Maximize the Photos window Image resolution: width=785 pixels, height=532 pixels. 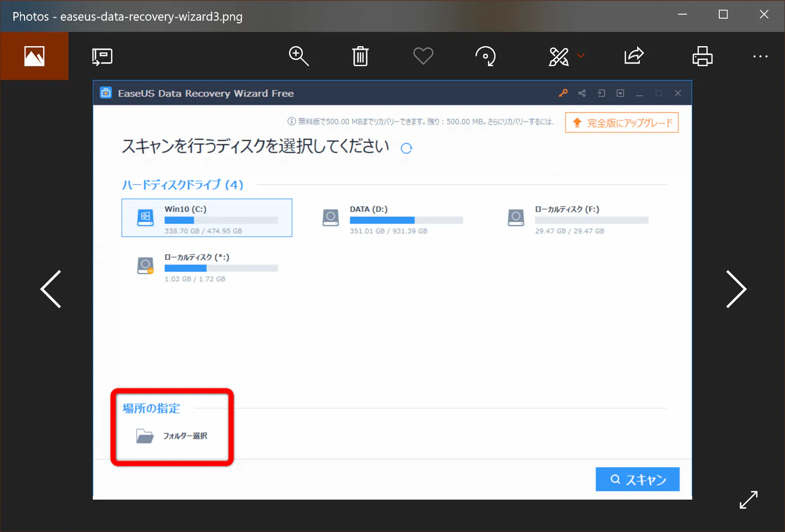click(723, 15)
